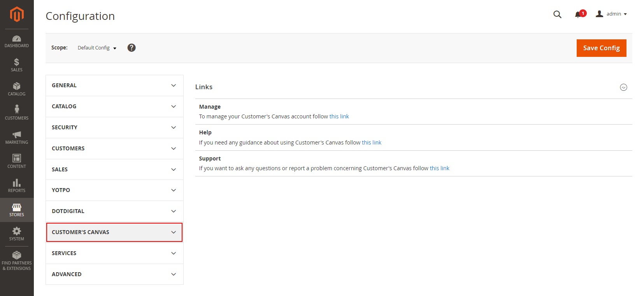Select the SECURITY tab label
The width and height of the screenshot is (644, 296).
(65, 127)
